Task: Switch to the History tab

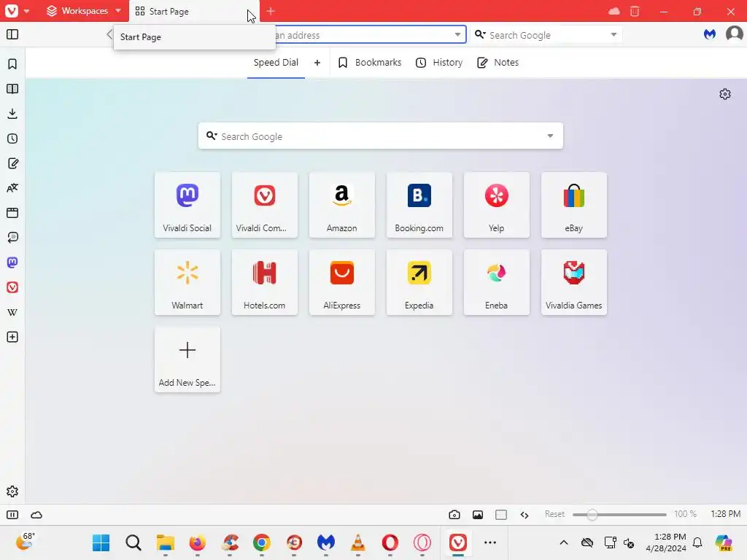Action: 438,63
